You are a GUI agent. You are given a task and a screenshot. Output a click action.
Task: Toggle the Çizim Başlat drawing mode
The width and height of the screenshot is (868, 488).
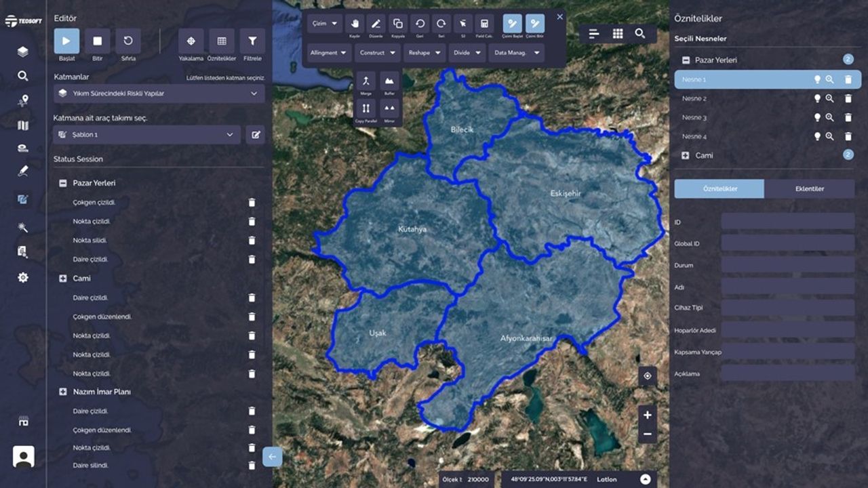[513, 24]
